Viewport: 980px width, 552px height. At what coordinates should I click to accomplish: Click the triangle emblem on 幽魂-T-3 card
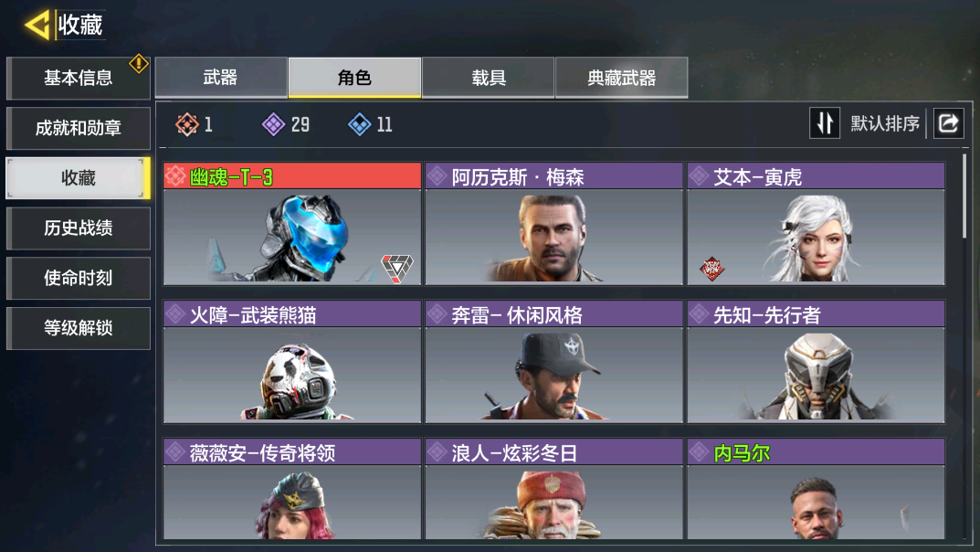pyautogui.click(x=397, y=268)
